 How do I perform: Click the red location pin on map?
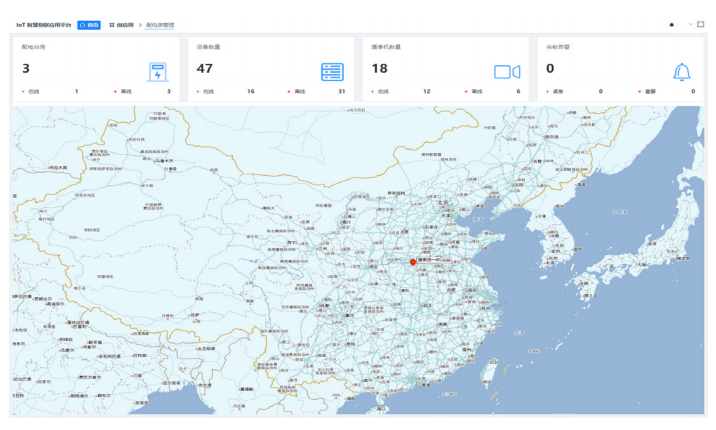point(413,262)
